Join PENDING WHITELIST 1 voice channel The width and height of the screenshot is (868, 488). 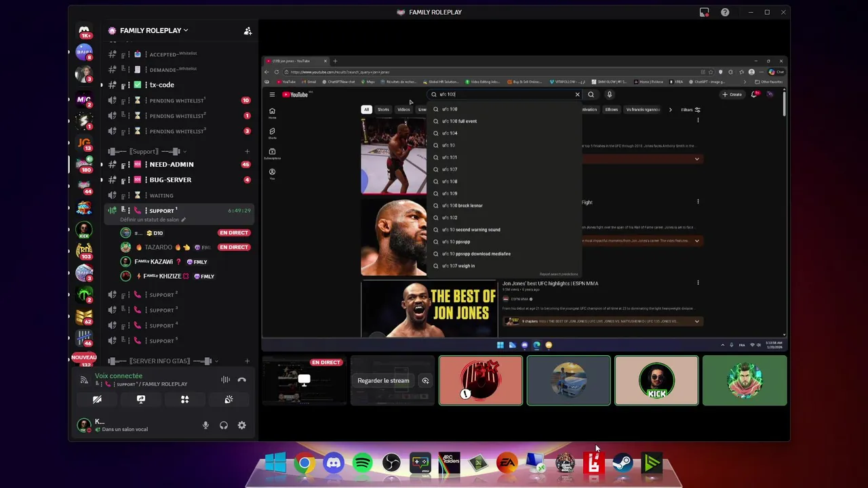tap(179, 100)
